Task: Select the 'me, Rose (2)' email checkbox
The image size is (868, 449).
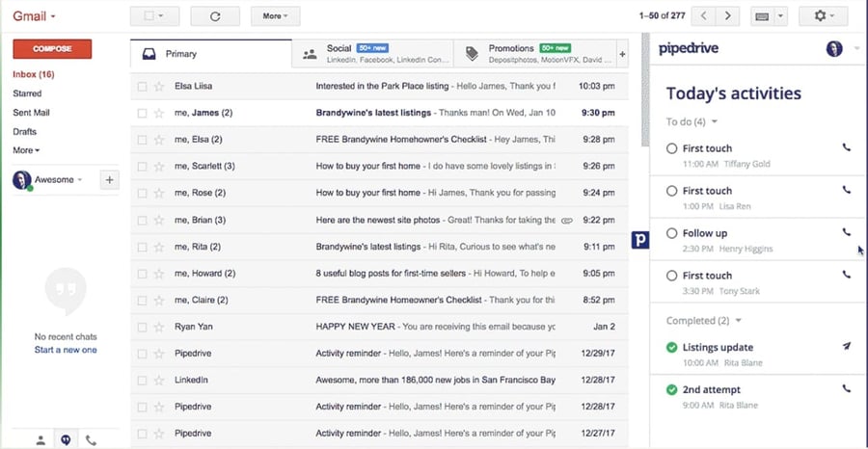Action: click(143, 194)
